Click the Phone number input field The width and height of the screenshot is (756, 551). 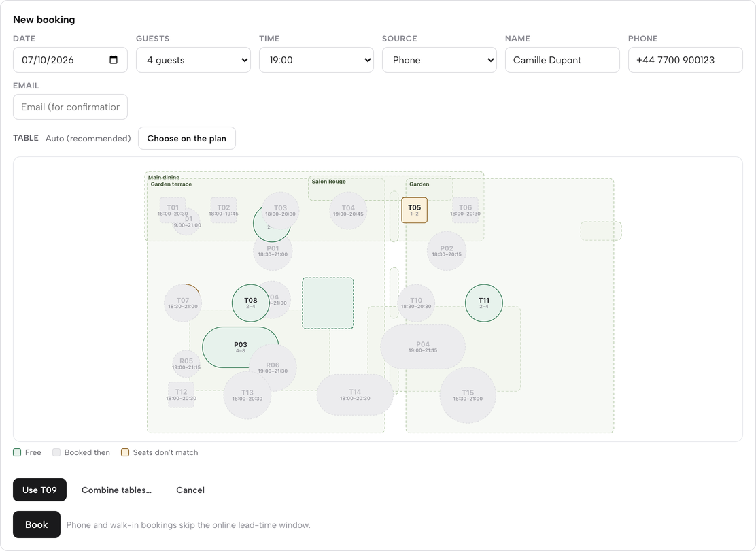[x=685, y=60]
